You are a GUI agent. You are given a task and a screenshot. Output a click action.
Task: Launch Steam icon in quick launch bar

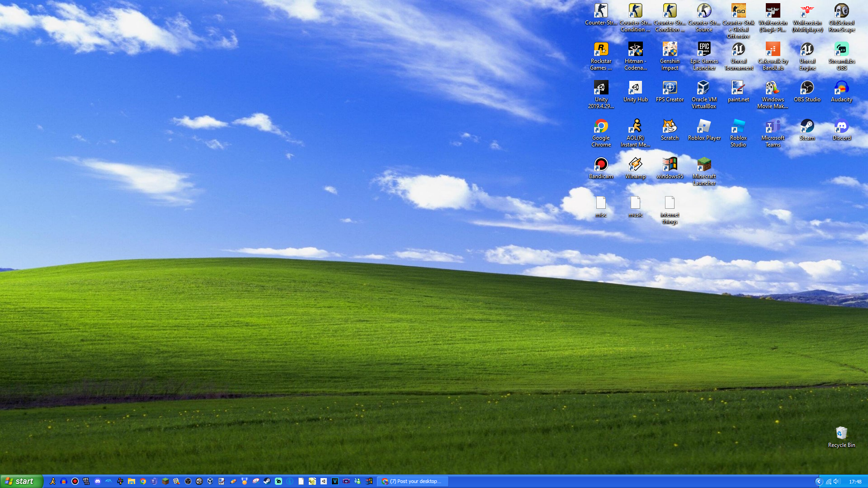pos(267,481)
